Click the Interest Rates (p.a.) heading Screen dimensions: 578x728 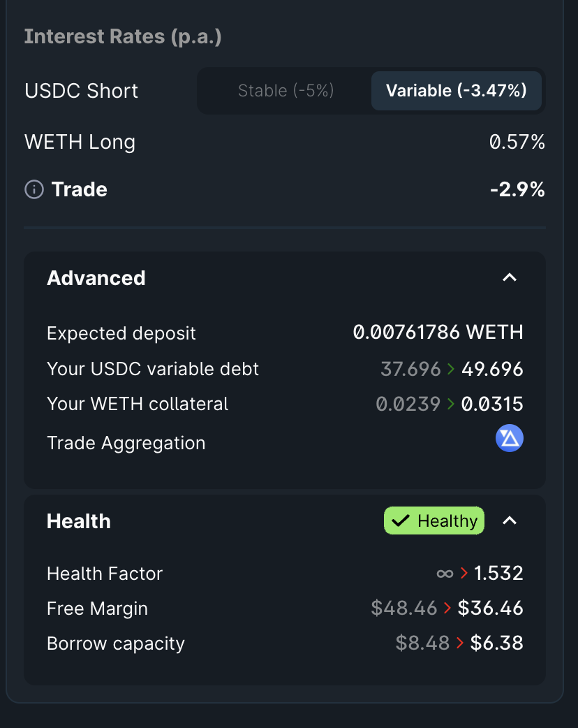tap(123, 36)
